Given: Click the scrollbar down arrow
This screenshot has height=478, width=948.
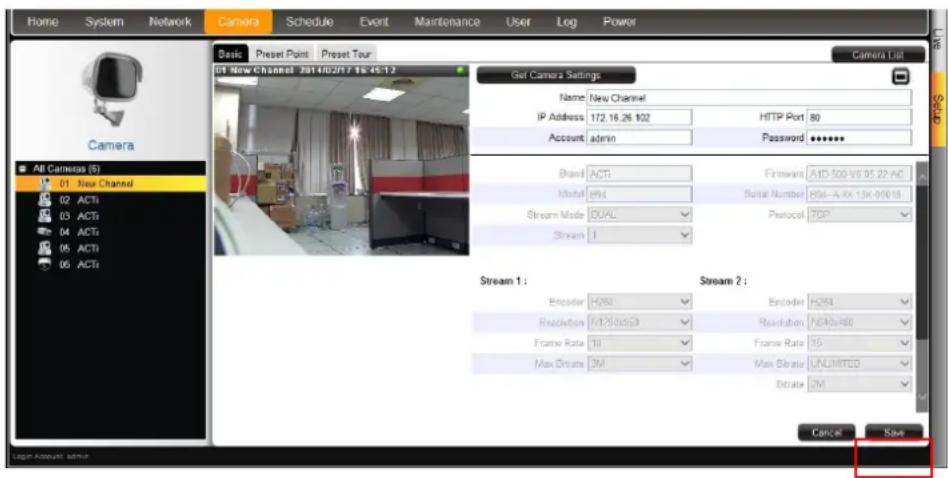Looking at the screenshot, I should coord(921,396).
